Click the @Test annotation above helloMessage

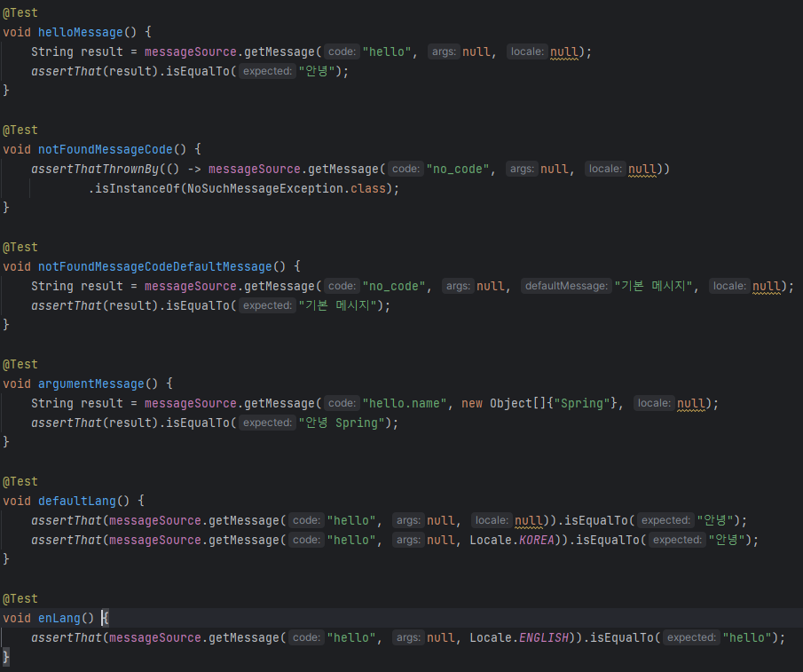click(x=20, y=12)
